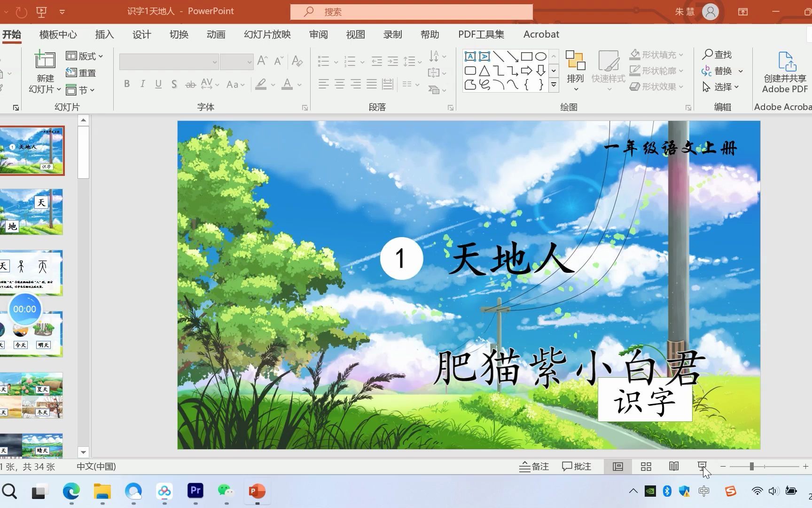Switch to Reading view
Viewport: 812px width, 508px height.
pos(674,466)
